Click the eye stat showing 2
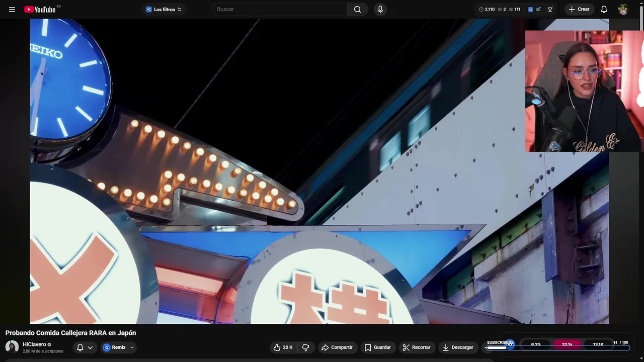The image size is (644, 362). pyautogui.click(x=502, y=10)
